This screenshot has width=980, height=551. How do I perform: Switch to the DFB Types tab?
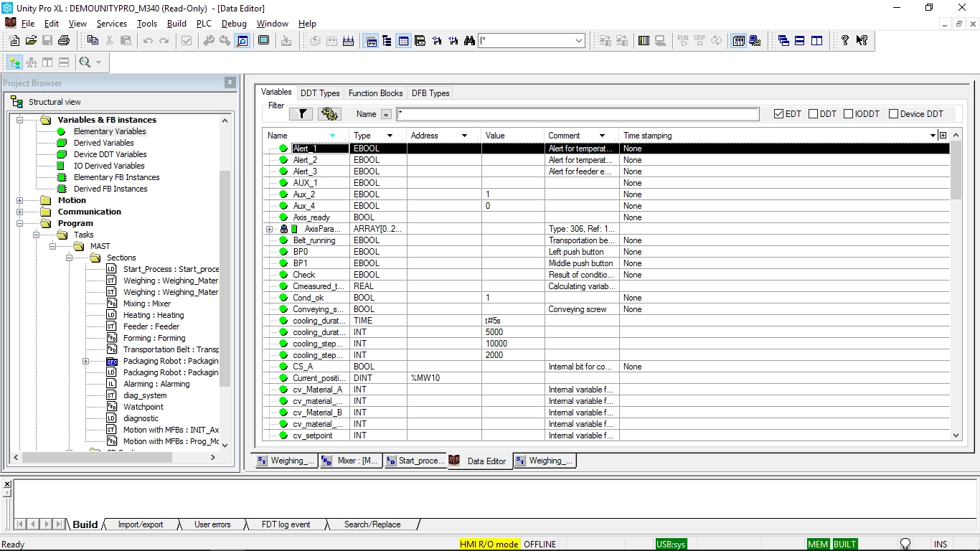[x=430, y=93]
